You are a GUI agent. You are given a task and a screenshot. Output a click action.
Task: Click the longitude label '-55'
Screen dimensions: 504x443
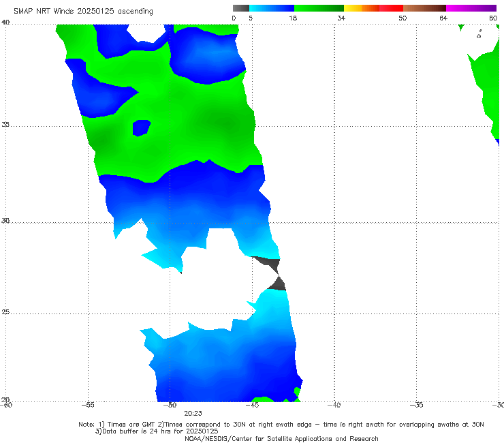click(88, 405)
